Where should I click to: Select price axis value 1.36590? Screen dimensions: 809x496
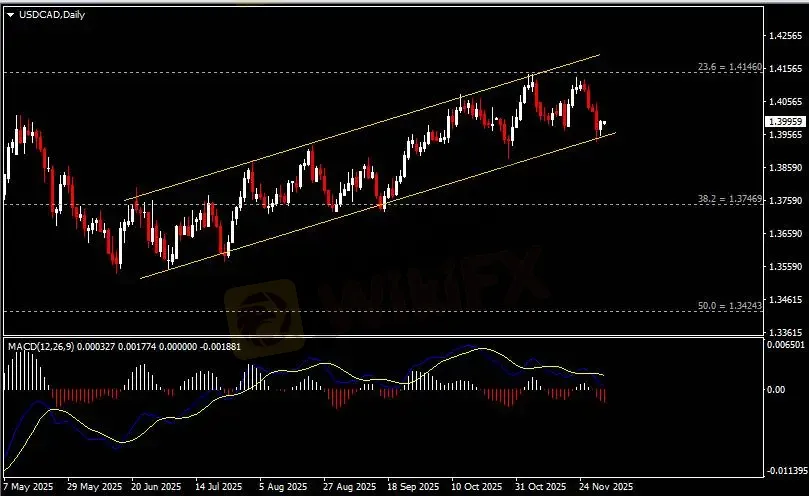(785, 234)
